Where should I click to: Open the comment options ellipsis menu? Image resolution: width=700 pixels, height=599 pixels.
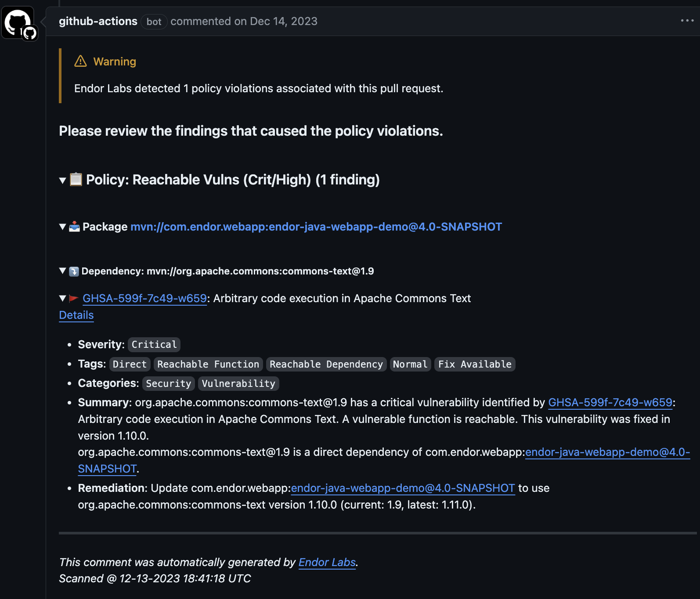(x=687, y=21)
